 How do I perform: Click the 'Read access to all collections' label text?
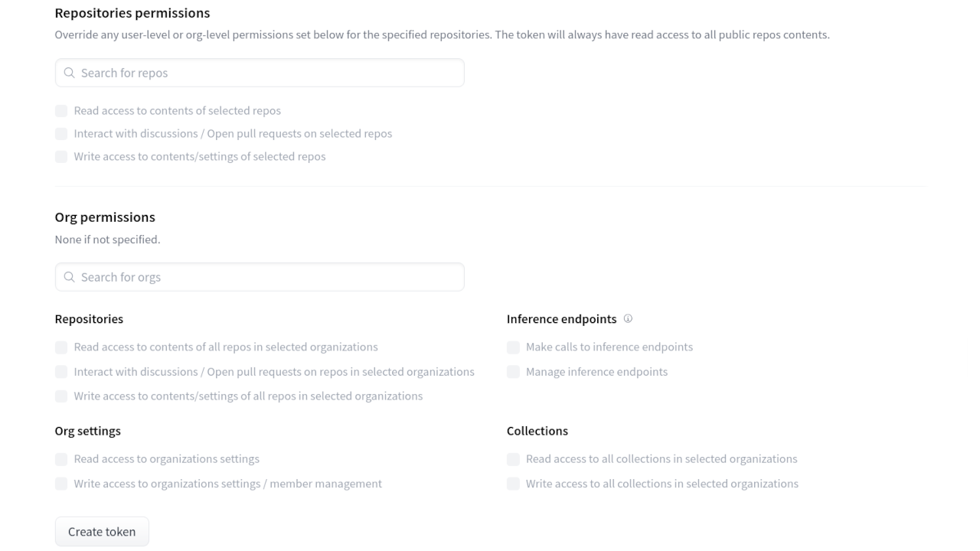coord(661,459)
